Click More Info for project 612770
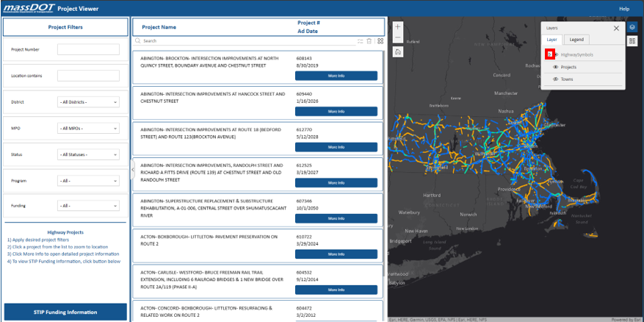 click(x=336, y=147)
